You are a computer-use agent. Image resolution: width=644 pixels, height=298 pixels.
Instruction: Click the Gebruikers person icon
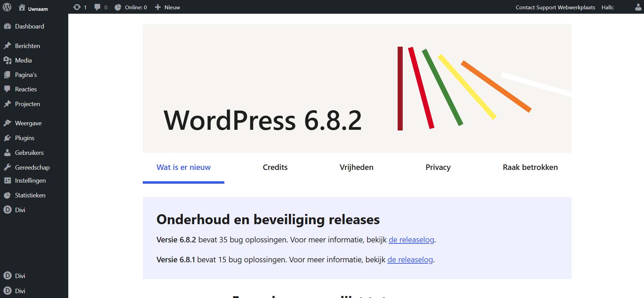7,153
